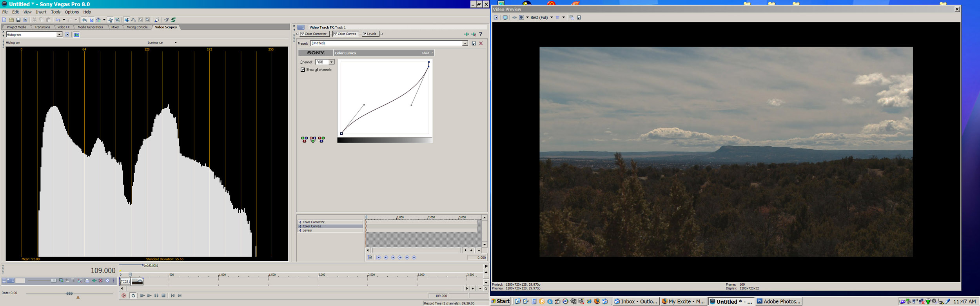Click the What's This help icon
980x306 pixels.
tap(166, 20)
